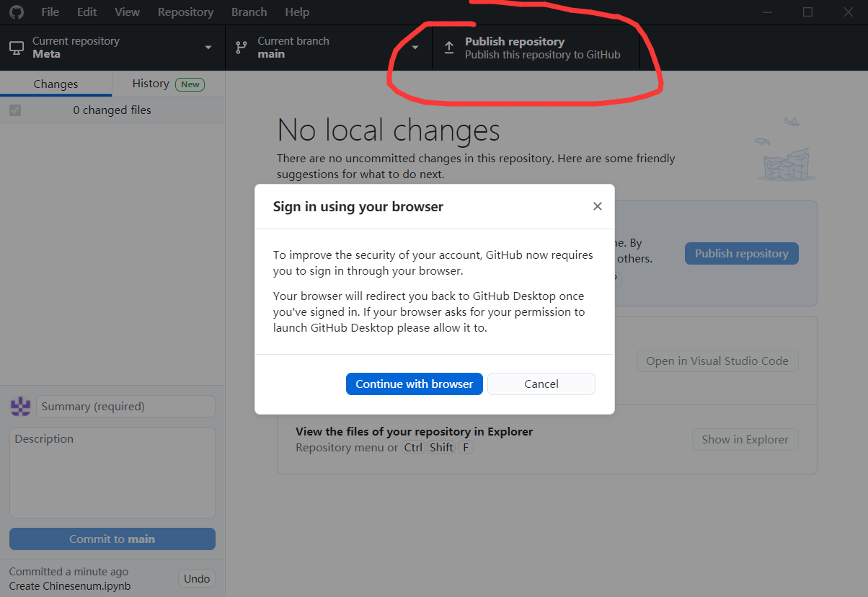
Task: Click the branch icon beside Current branch
Action: click(x=242, y=48)
